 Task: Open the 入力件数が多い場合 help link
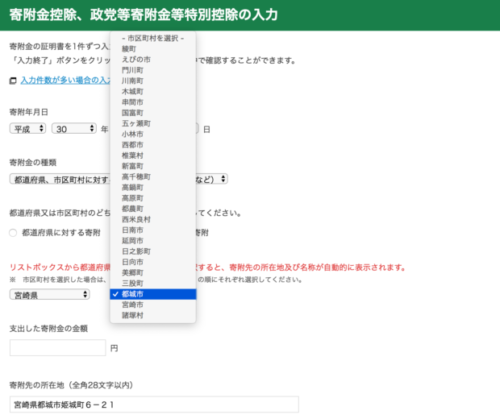[x=65, y=80]
